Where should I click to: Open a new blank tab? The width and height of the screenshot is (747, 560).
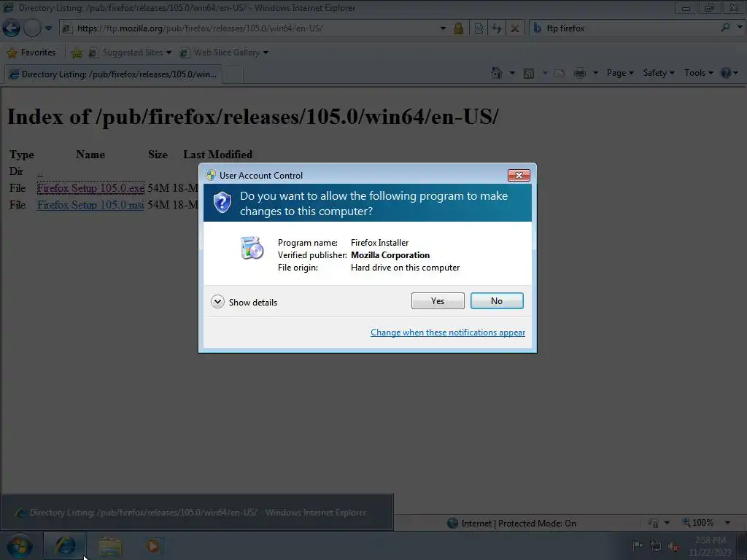pos(233,75)
